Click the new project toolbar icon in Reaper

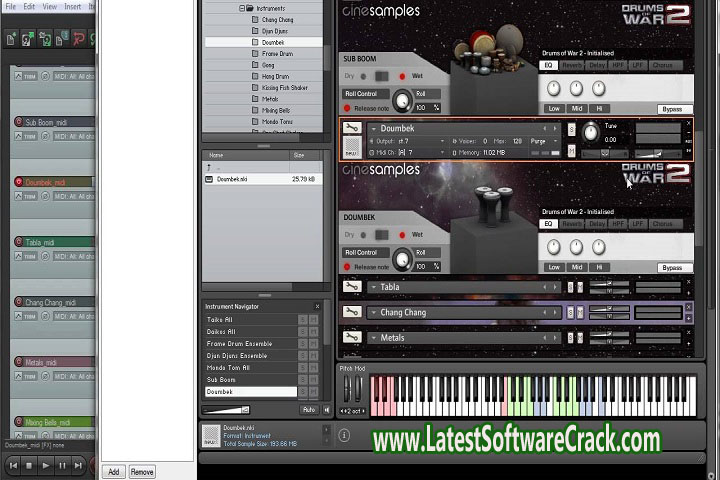(11, 40)
